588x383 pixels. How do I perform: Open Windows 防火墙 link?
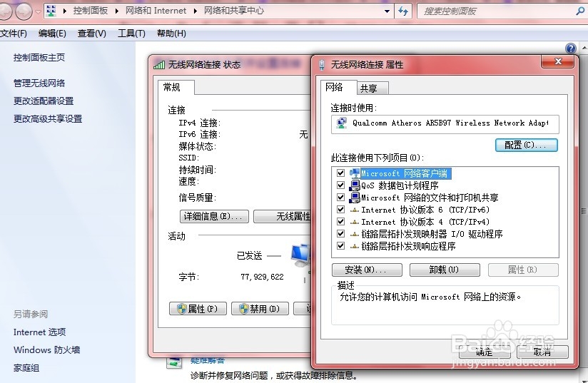(46, 349)
